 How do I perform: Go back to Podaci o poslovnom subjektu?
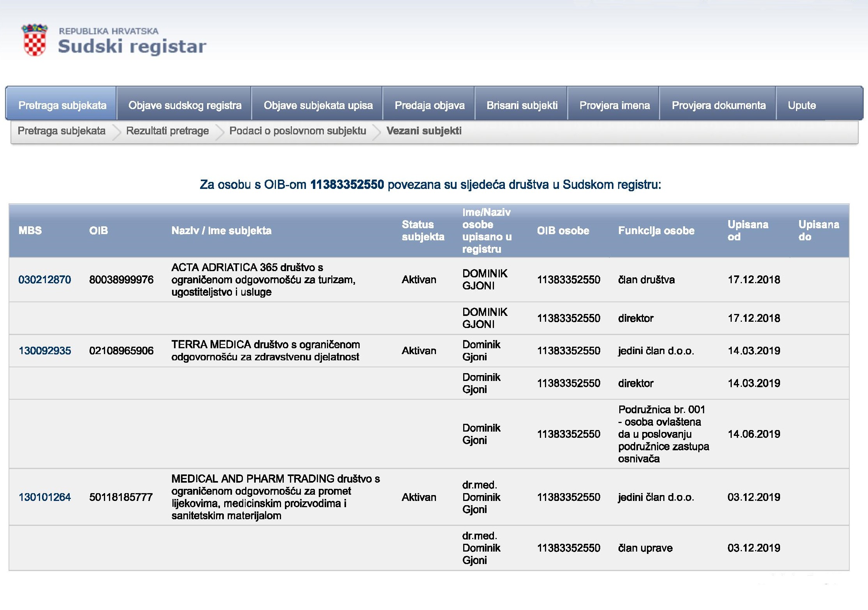pos(297,131)
